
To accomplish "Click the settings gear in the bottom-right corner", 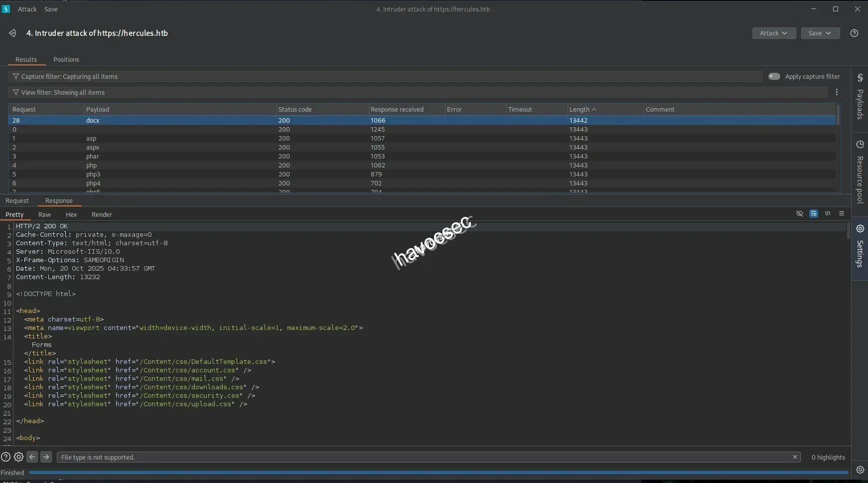I will 860,470.
